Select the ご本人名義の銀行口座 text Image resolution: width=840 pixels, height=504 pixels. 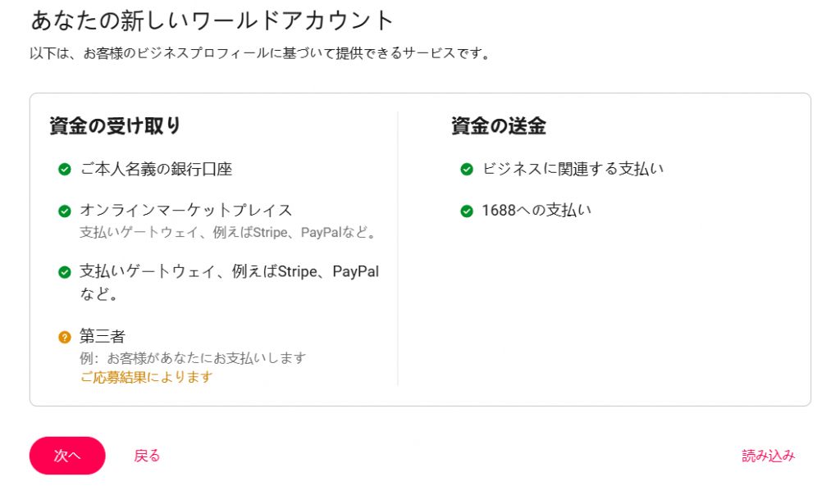pyautogui.click(x=156, y=169)
